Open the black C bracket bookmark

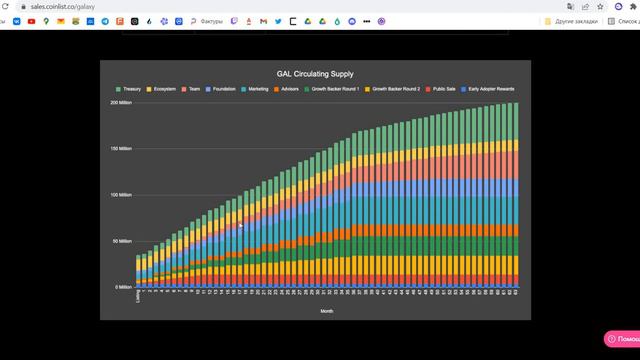point(293,21)
